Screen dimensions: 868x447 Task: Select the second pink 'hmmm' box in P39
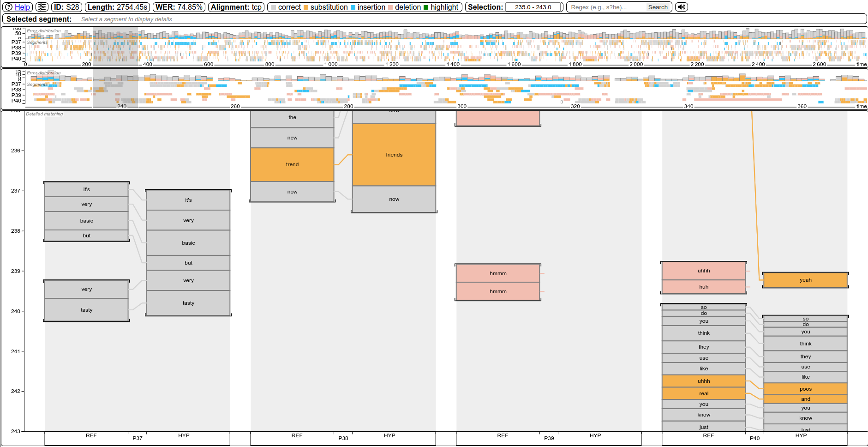[498, 291]
